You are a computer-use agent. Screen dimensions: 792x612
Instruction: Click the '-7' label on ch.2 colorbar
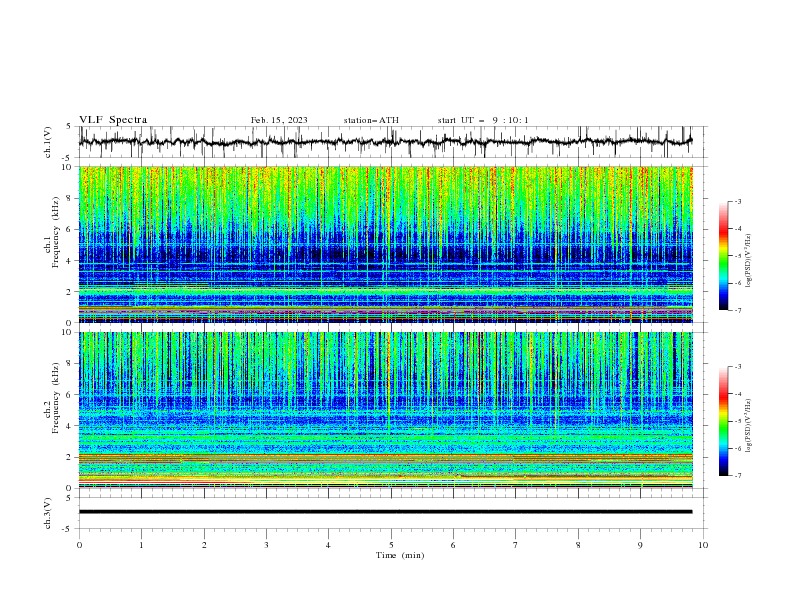(x=737, y=476)
